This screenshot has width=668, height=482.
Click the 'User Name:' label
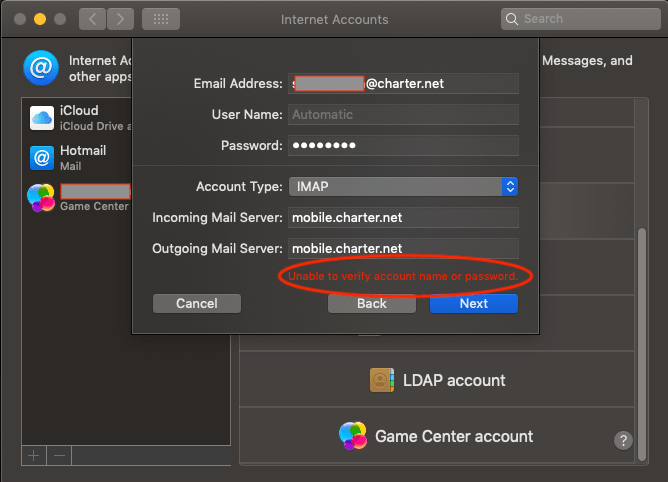pos(247,115)
